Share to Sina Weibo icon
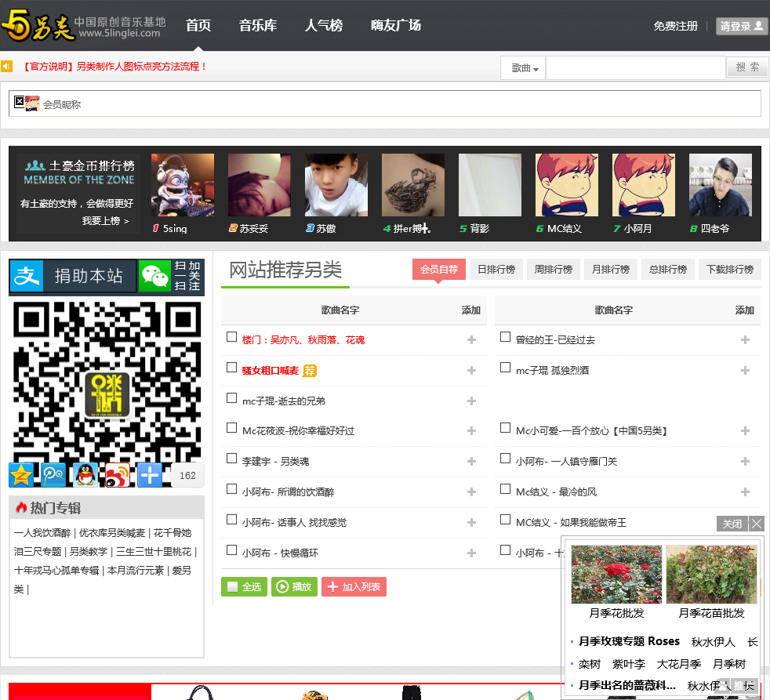This screenshot has width=770, height=700. click(118, 475)
